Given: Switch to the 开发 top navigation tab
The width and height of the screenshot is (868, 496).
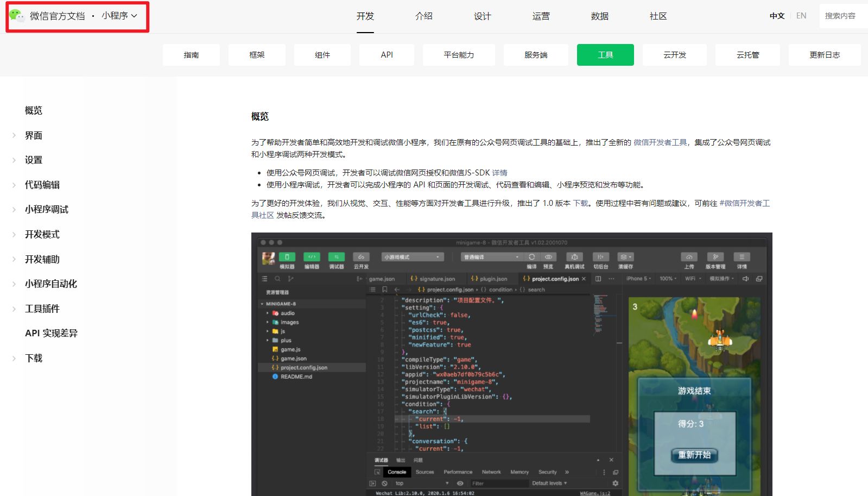Looking at the screenshot, I should coord(365,16).
